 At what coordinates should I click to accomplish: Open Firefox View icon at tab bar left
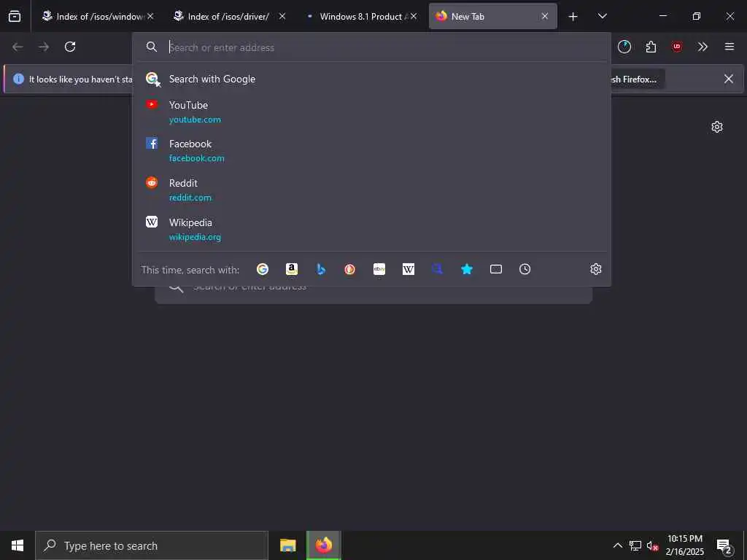click(x=15, y=16)
